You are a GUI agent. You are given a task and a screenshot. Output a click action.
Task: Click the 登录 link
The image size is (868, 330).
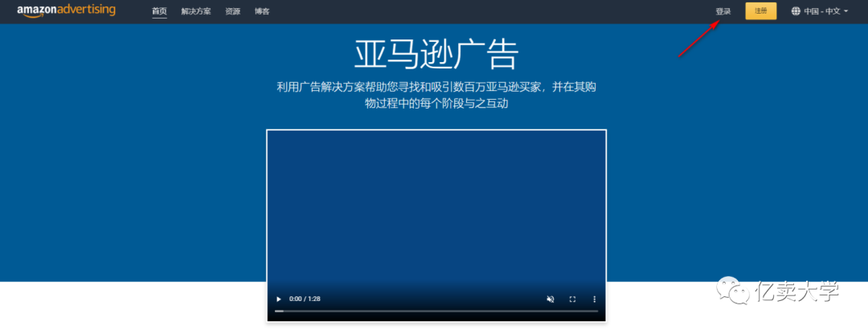tap(723, 11)
